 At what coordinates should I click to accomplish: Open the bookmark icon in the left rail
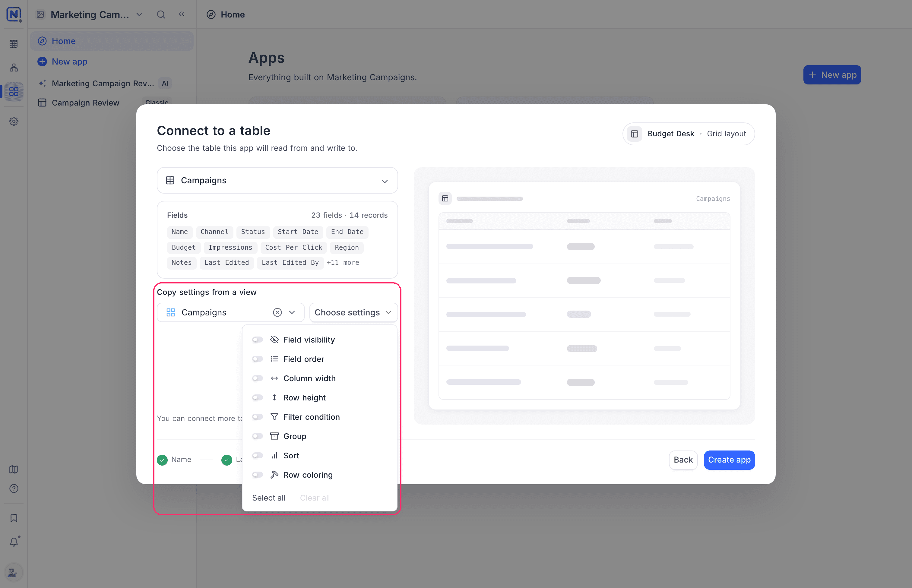(14, 518)
